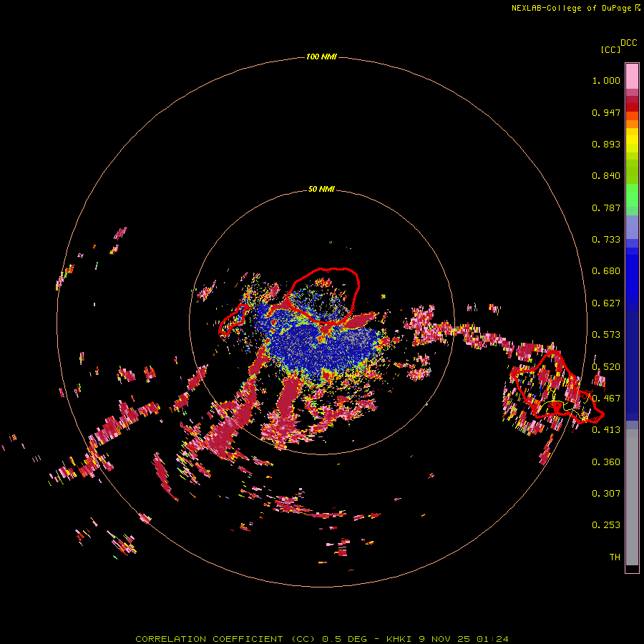Click the 50 NMI range ring label

[321, 189]
